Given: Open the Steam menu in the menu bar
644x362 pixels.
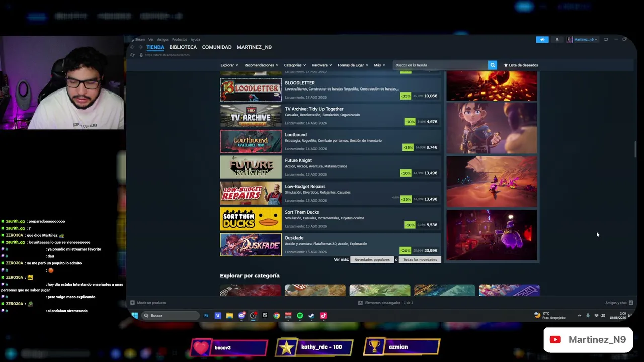Looking at the screenshot, I should tap(139, 39).
